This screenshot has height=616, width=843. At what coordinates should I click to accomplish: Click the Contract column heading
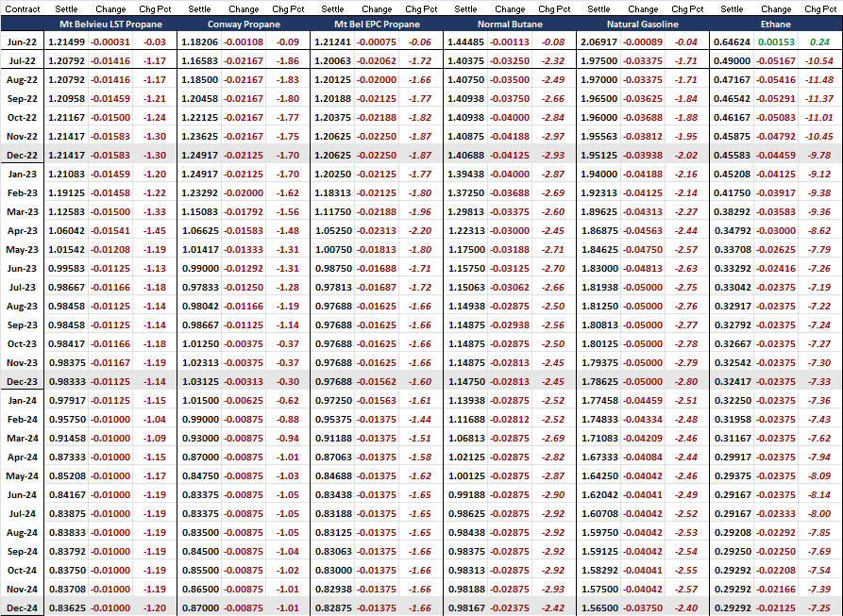point(23,9)
